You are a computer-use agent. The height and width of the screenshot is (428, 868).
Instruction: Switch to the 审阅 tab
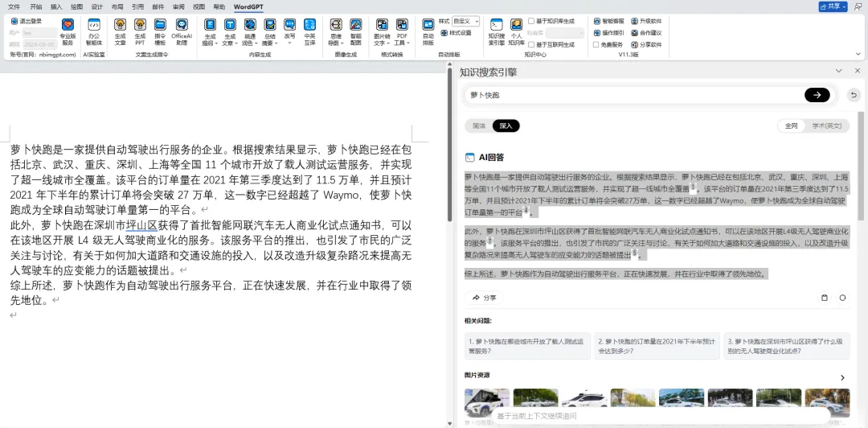click(x=178, y=6)
